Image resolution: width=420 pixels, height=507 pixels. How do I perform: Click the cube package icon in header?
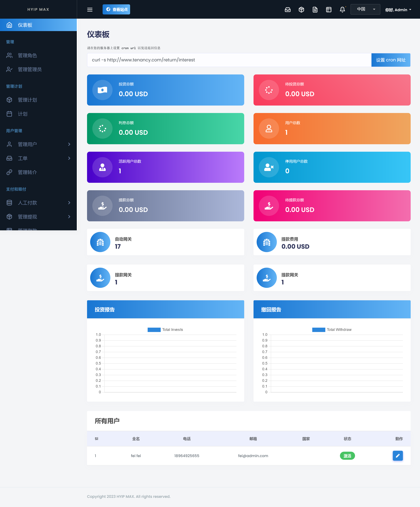[x=301, y=10]
